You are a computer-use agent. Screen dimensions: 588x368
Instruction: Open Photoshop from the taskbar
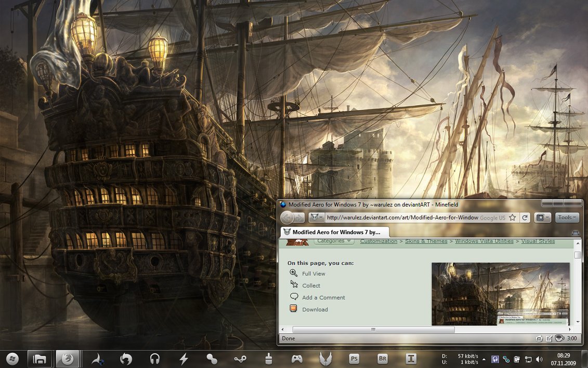tap(354, 359)
